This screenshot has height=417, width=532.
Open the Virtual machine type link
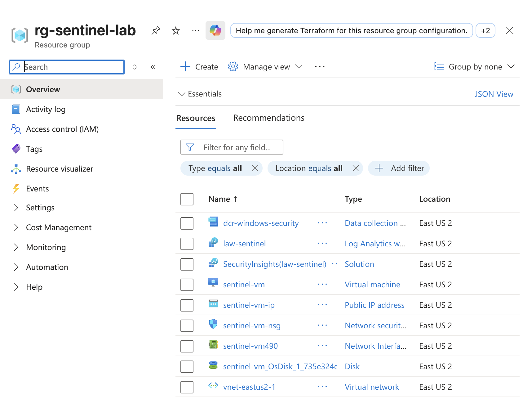click(372, 285)
